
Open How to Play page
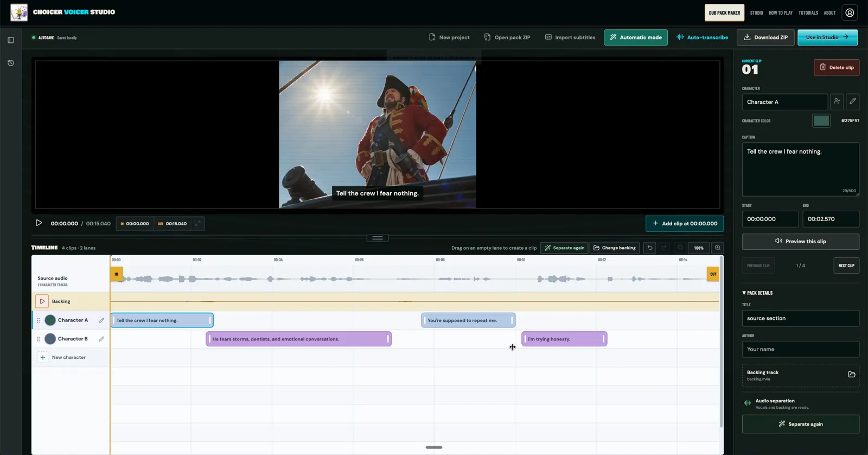(x=781, y=13)
